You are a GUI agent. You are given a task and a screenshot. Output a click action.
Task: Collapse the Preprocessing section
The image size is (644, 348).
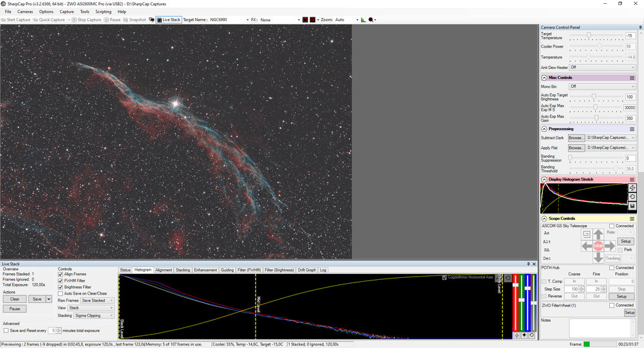[x=544, y=129]
